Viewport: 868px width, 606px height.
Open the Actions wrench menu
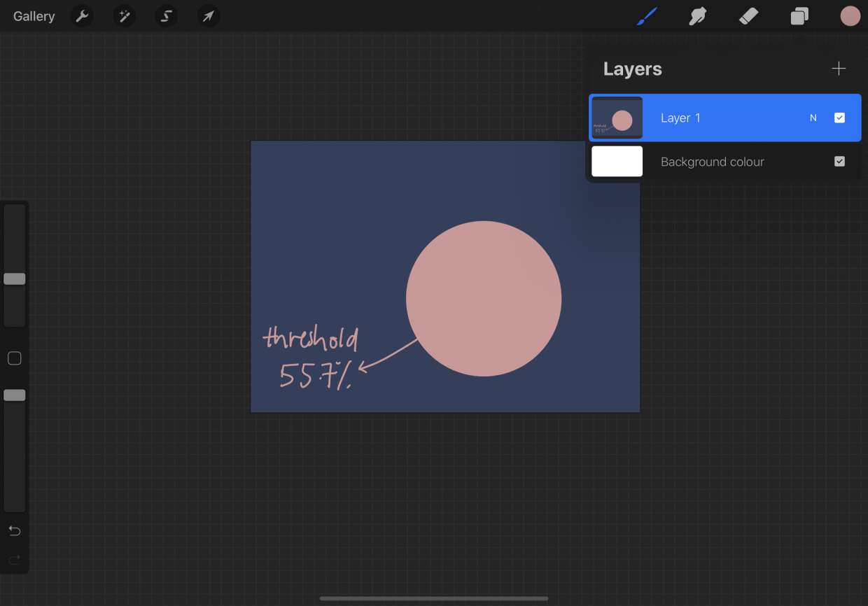click(x=83, y=16)
